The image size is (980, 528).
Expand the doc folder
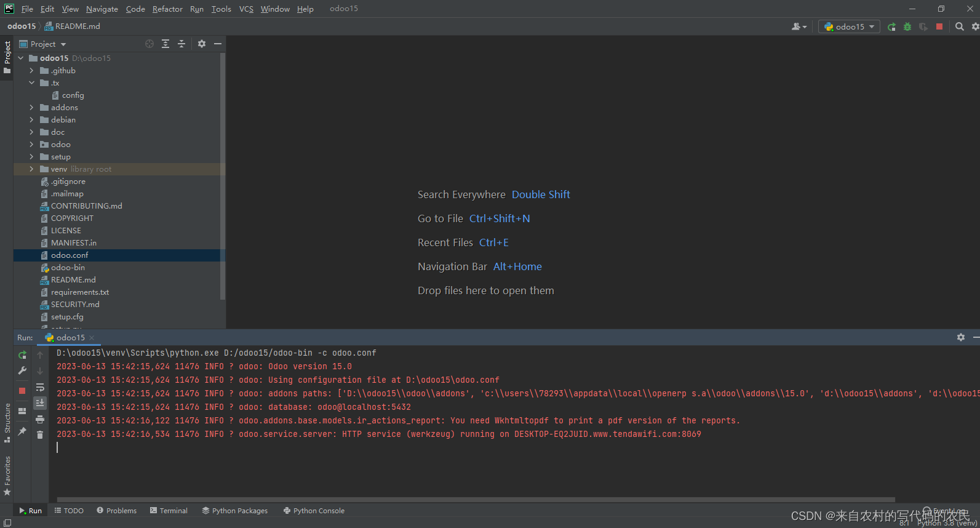pos(32,132)
